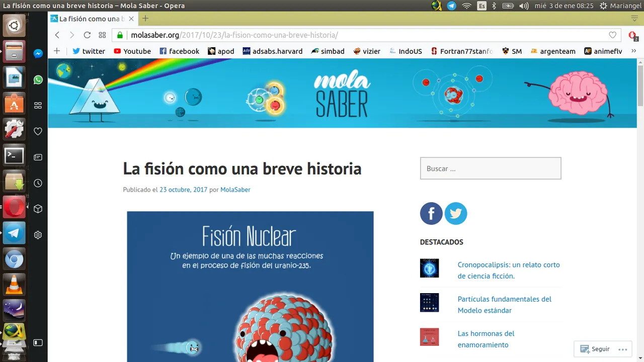Viewport: 644px width, 362px height.
Task: Open the three-dot menu beside Seguir
Action: pos(622,349)
